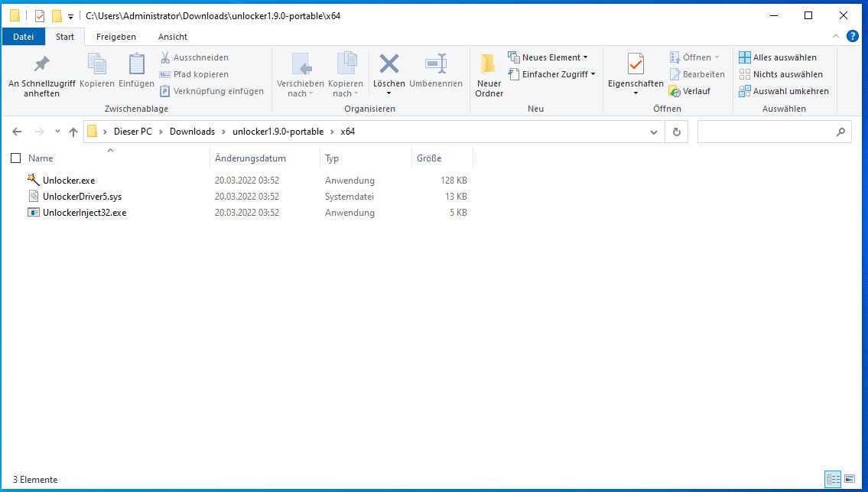Click Pfad kopieren

(194, 74)
